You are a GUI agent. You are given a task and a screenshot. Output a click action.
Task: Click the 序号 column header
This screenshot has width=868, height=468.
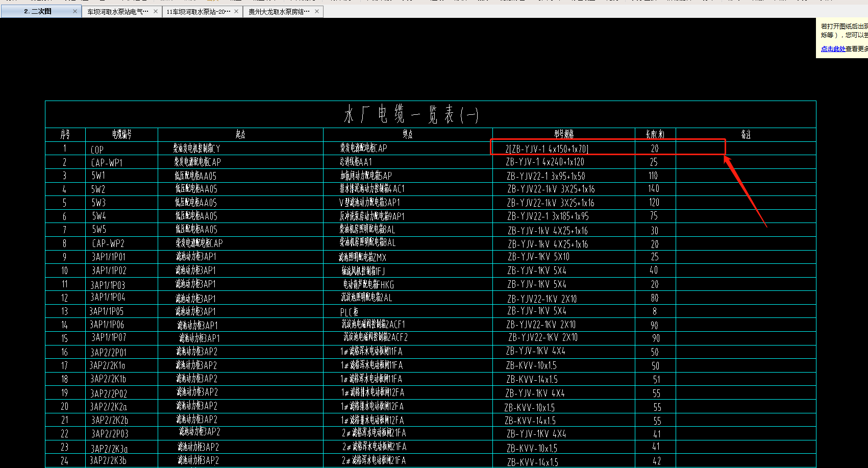pos(65,134)
